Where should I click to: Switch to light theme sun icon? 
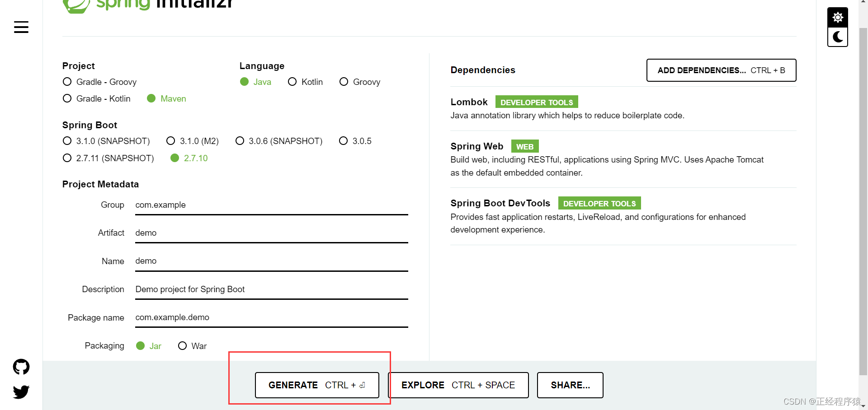(x=838, y=18)
